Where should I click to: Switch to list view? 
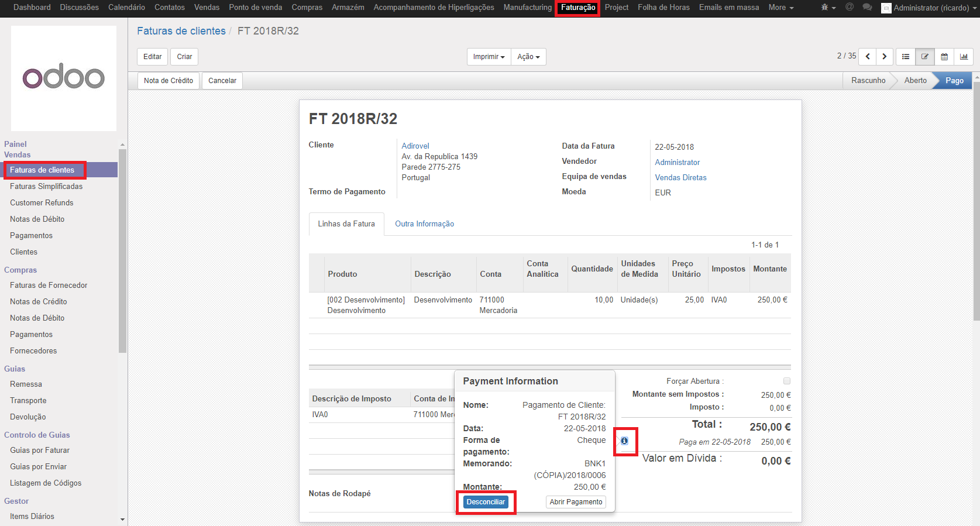[906, 57]
